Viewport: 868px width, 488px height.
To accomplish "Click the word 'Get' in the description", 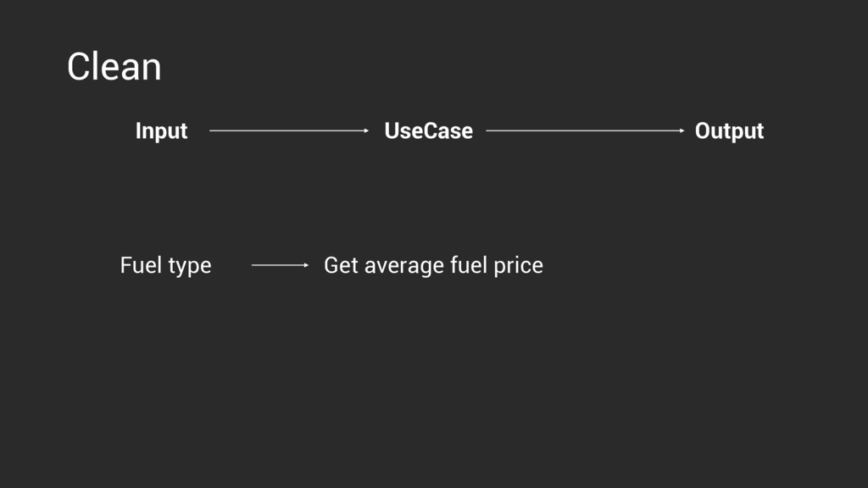I will pyautogui.click(x=341, y=265).
